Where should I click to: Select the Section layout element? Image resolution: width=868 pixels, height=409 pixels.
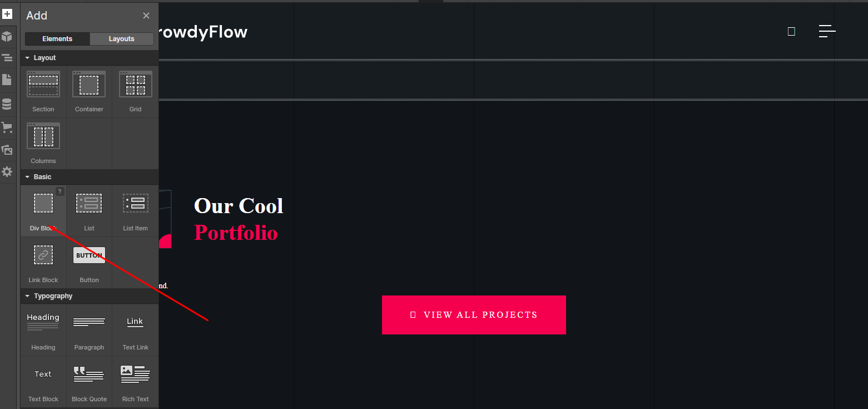tap(43, 92)
